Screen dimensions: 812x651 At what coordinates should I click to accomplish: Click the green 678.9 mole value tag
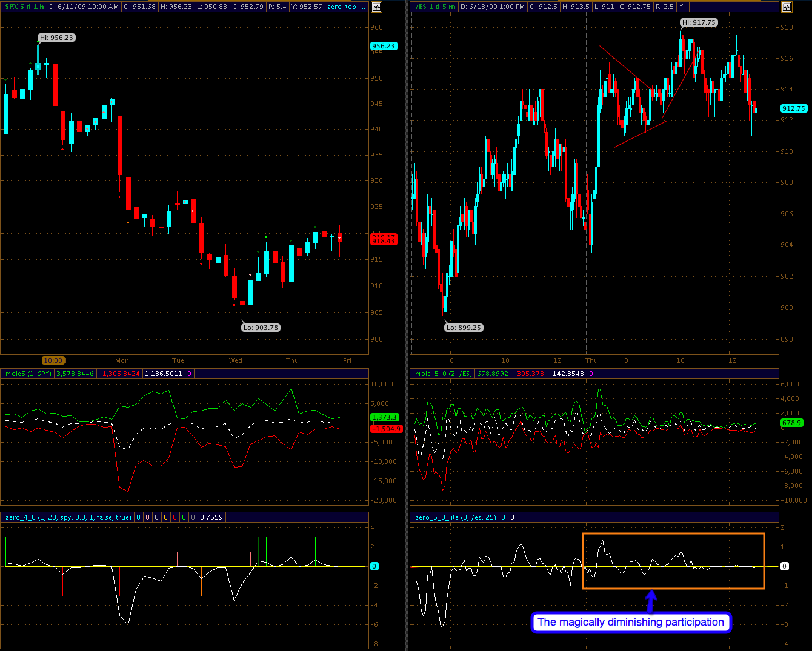pos(791,423)
